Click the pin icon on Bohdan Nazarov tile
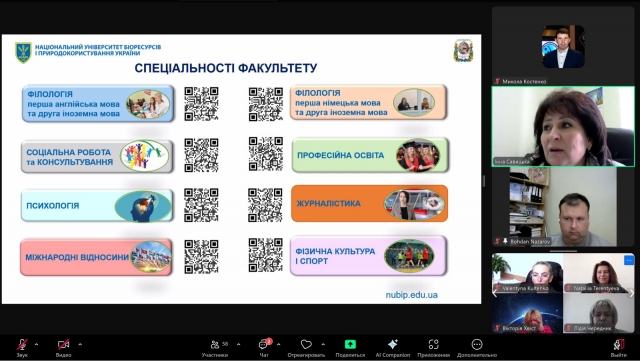The height and width of the screenshot is (361, 640). pos(505,241)
